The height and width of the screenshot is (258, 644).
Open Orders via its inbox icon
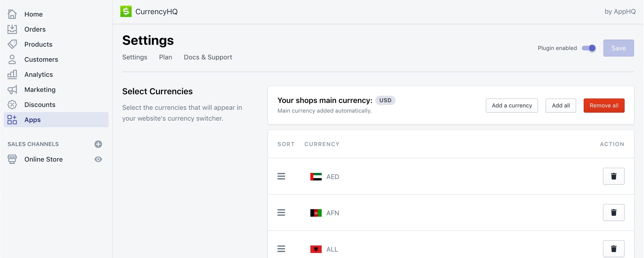click(x=12, y=29)
